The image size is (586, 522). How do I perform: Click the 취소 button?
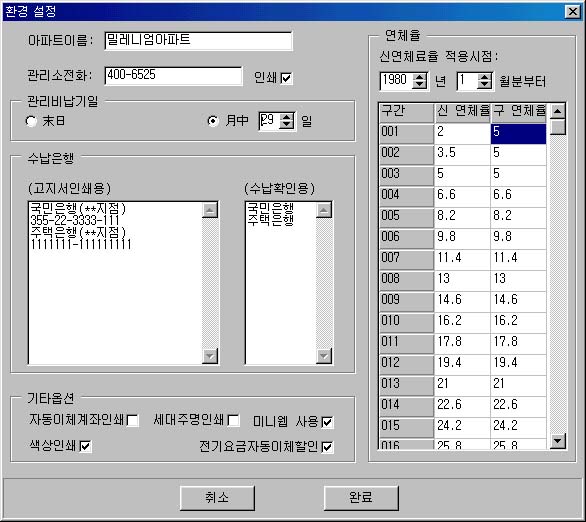coord(217,498)
